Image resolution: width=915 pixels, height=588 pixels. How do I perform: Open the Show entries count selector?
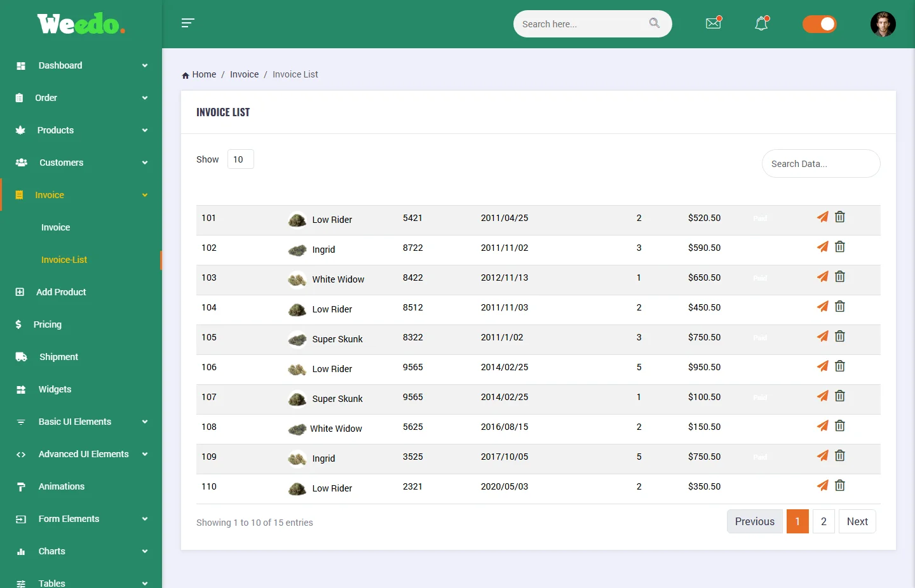[x=240, y=159]
